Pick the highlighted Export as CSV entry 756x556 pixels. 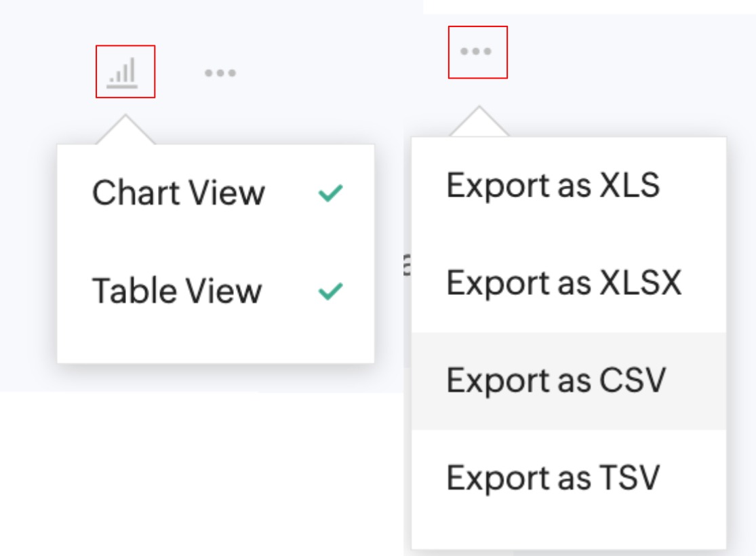(x=556, y=380)
